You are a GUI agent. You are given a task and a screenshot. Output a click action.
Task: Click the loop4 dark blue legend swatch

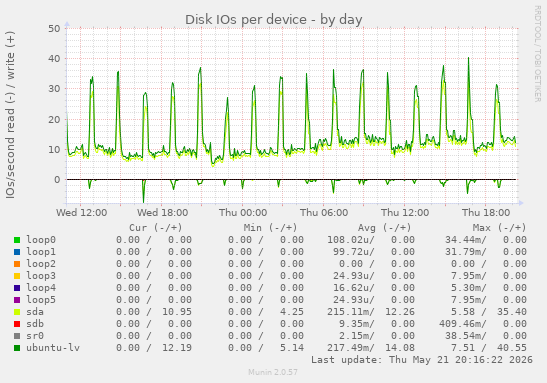pyautogui.click(x=17, y=288)
